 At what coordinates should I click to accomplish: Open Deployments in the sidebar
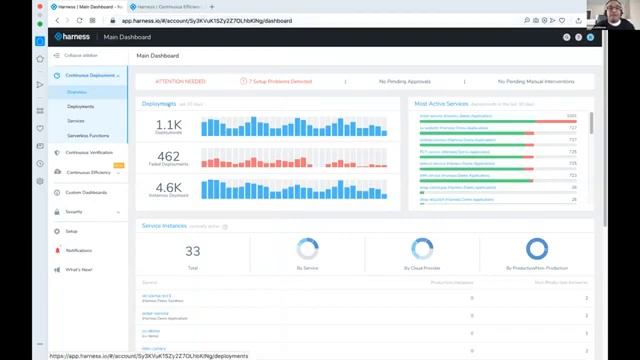pyautogui.click(x=80, y=107)
